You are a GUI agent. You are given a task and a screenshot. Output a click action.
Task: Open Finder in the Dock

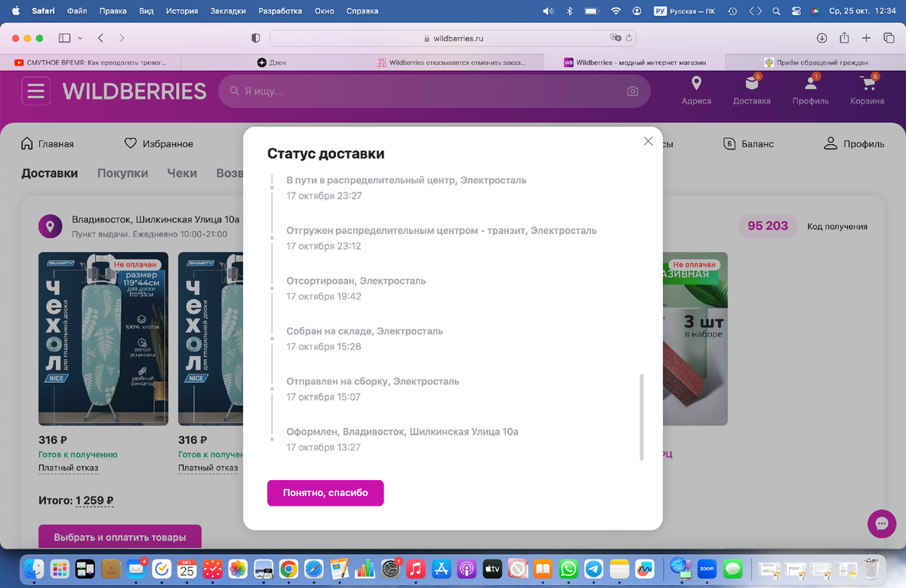[35, 568]
